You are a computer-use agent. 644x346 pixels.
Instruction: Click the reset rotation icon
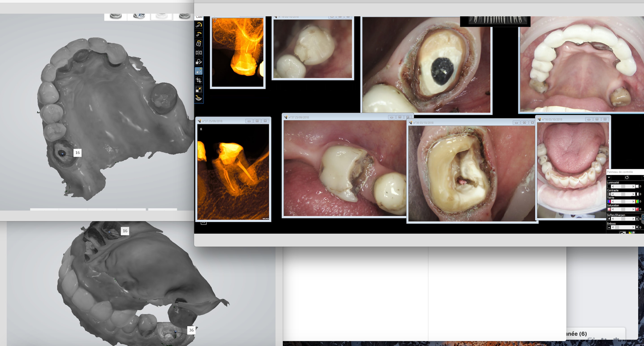click(199, 44)
